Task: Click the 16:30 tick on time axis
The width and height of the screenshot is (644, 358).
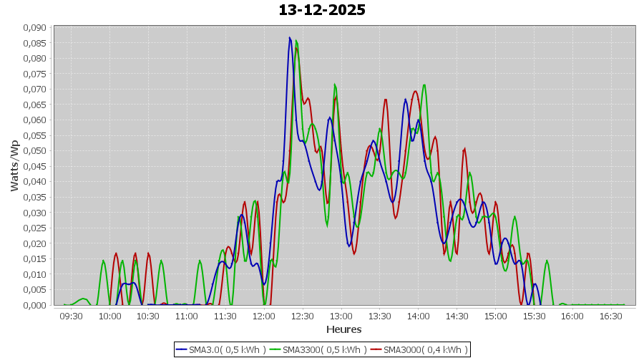Action: [x=611, y=316]
